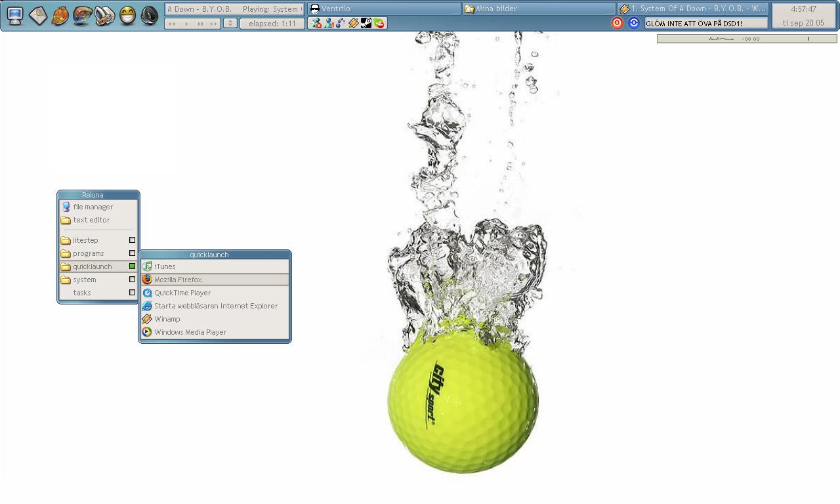
Task: Switch to the Ventrilo task button
Action: [384, 9]
